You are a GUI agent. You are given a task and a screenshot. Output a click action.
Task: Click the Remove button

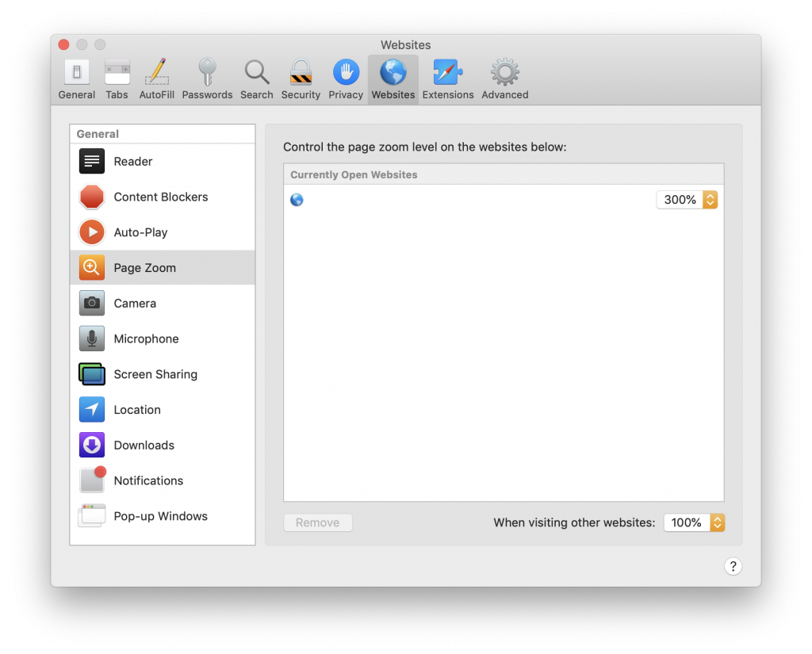point(318,522)
